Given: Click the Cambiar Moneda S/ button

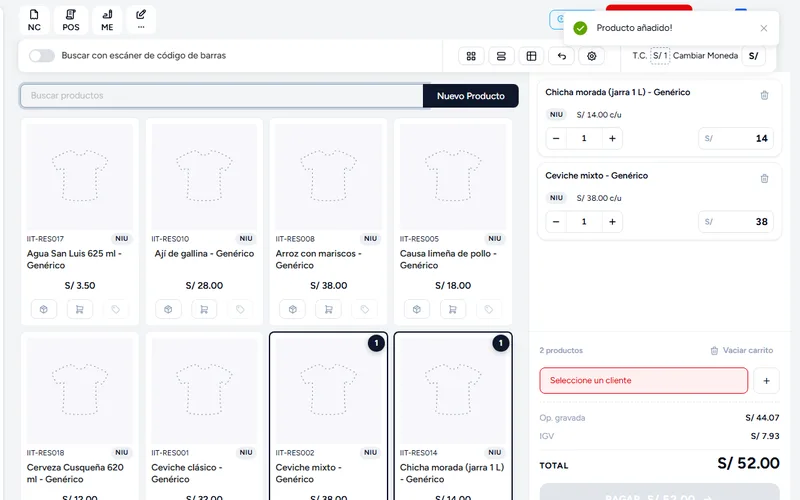Looking at the screenshot, I should pyautogui.click(x=753, y=56).
